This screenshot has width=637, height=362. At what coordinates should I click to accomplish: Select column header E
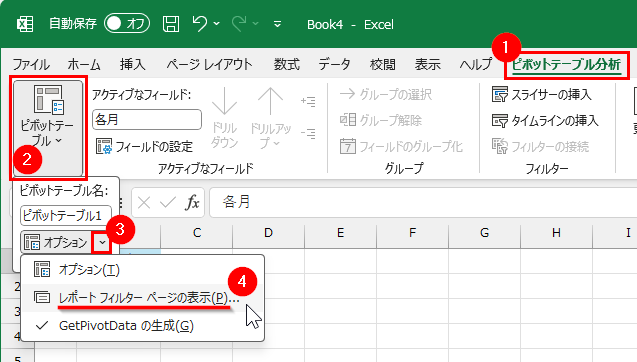340,233
